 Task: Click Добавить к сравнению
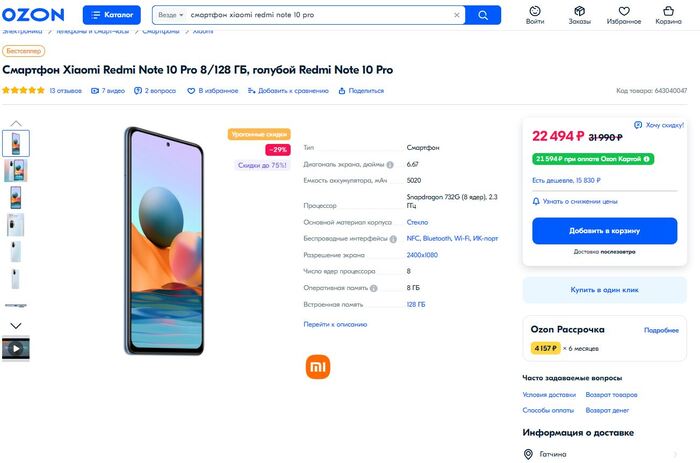coord(287,90)
